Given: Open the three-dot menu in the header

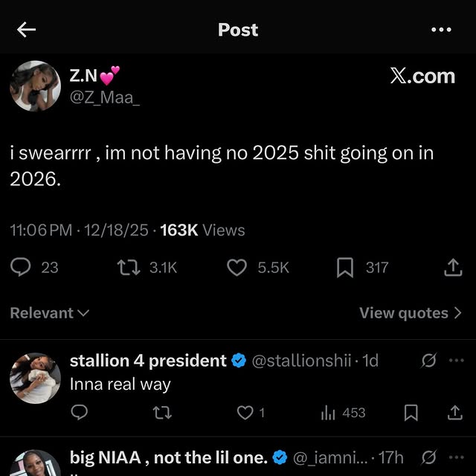Looking at the screenshot, I should coord(441,30).
